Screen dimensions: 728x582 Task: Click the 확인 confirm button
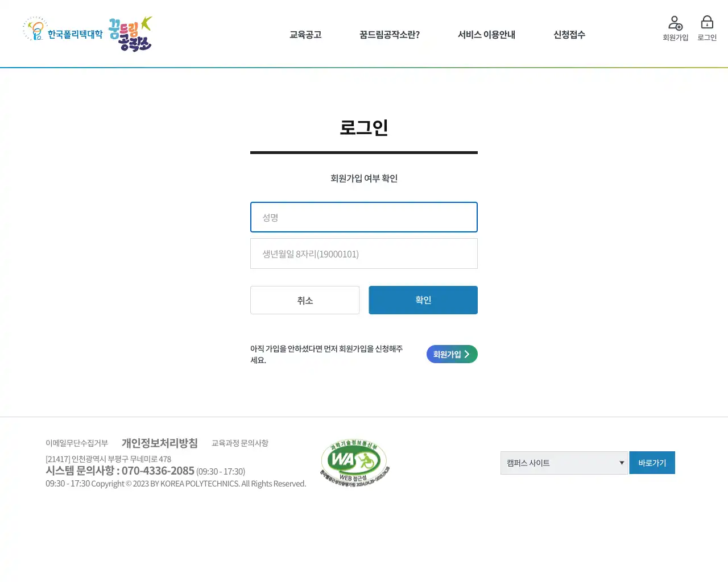[x=423, y=300]
